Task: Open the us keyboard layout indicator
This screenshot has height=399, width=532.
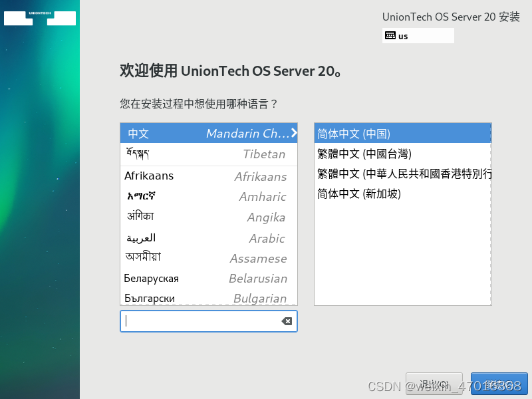Action: coord(418,36)
